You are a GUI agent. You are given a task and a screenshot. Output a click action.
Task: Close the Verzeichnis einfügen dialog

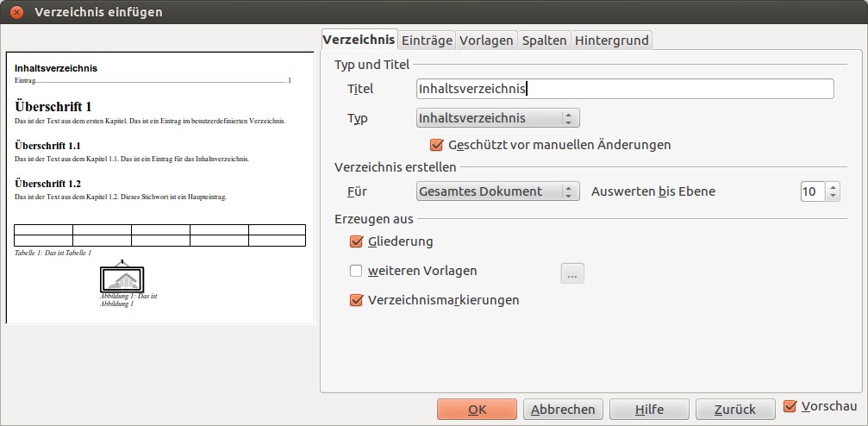point(16,13)
